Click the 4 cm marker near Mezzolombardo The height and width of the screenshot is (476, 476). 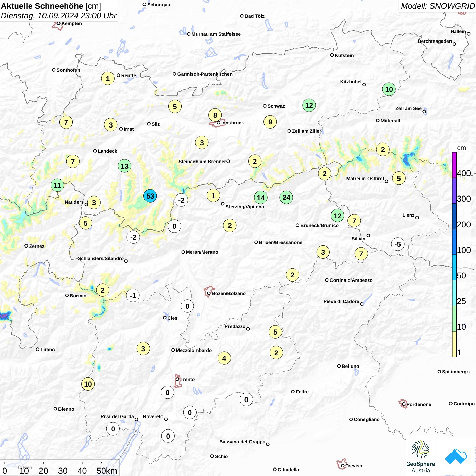(x=224, y=358)
